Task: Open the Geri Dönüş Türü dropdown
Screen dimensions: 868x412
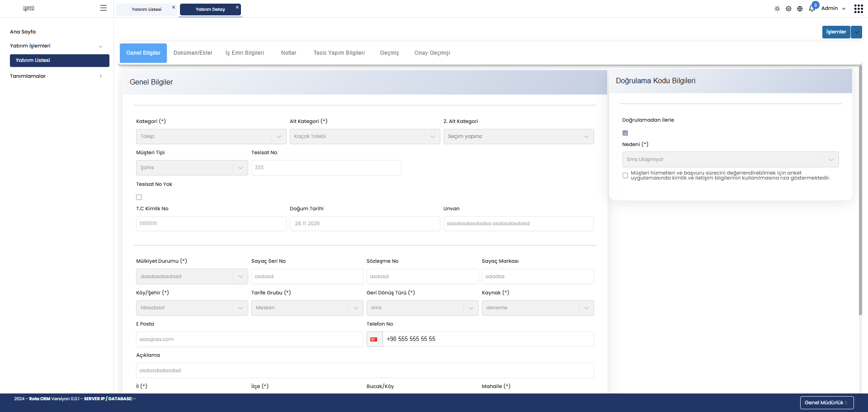Action: (422, 308)
